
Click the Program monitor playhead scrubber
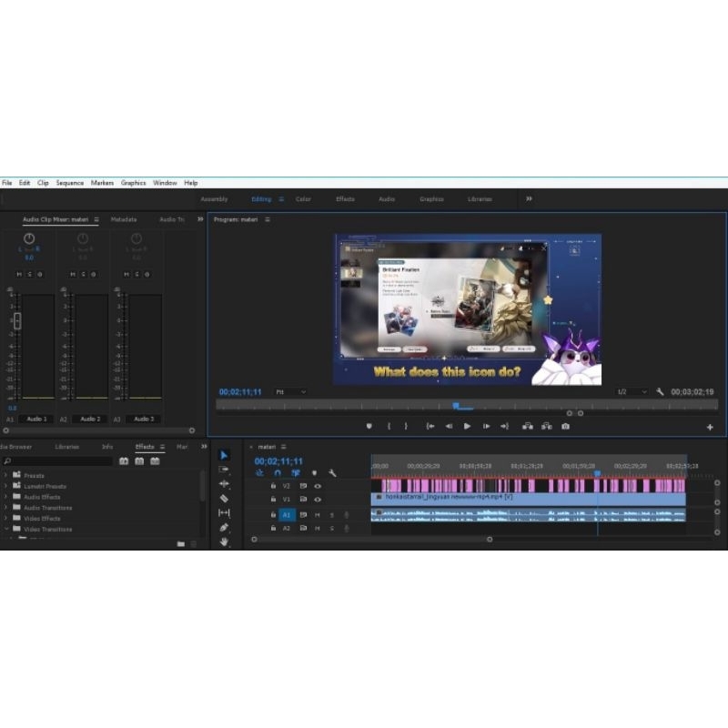point(456,406)
